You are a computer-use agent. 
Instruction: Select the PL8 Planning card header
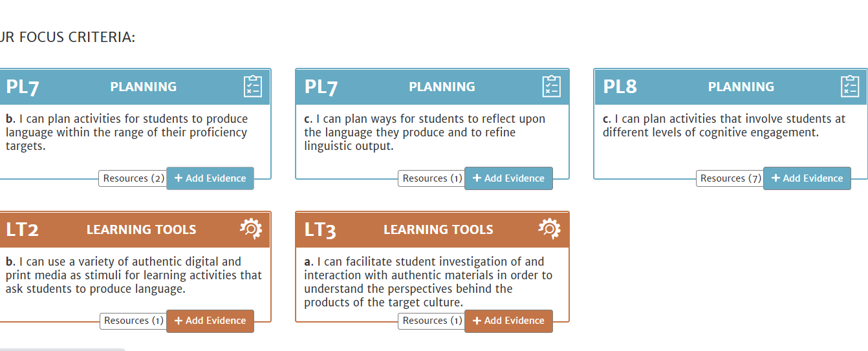(731, 87)
